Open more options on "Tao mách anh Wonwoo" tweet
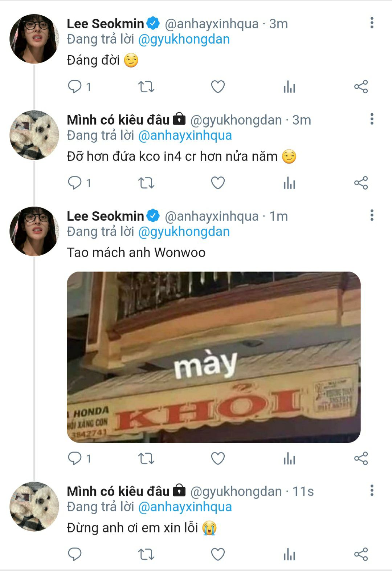392x572 pixels. 372,215
